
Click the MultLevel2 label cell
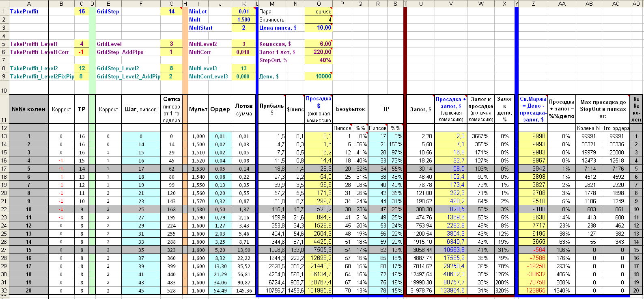(210, 44)
